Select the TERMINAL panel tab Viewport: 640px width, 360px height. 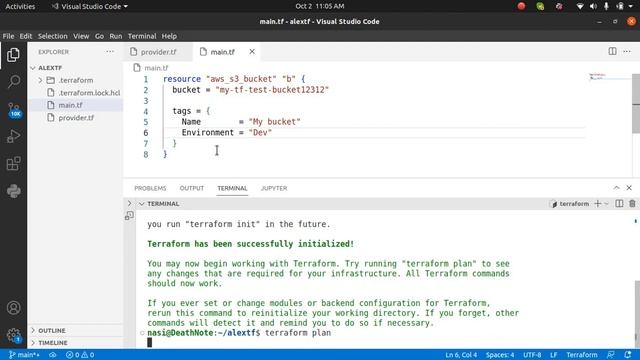(232, 188)
